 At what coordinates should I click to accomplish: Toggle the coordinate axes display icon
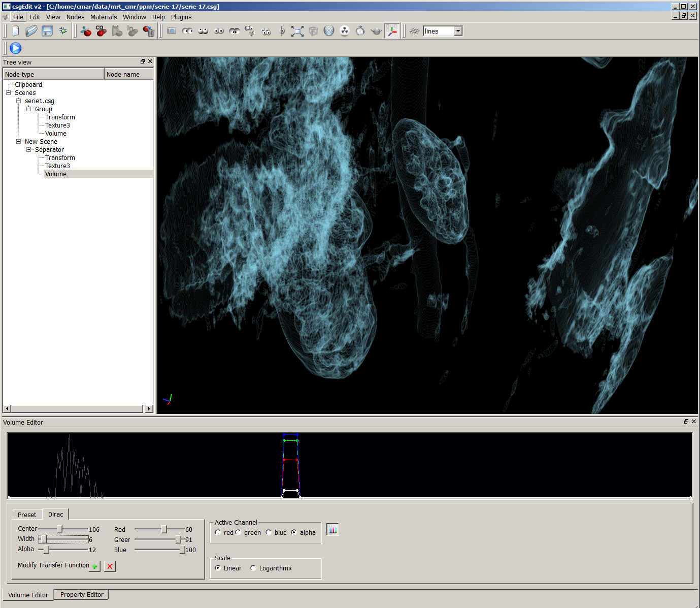(x=392, y=31)
